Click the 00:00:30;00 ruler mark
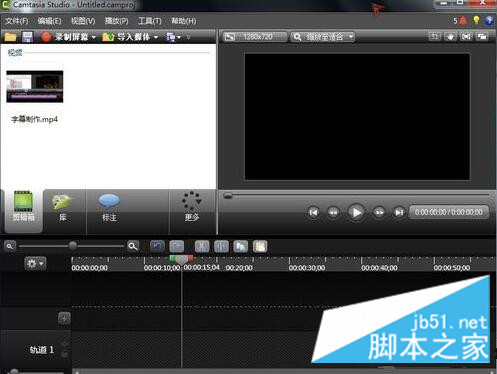Viewport: 497px width, 374px height. [307, 268]
